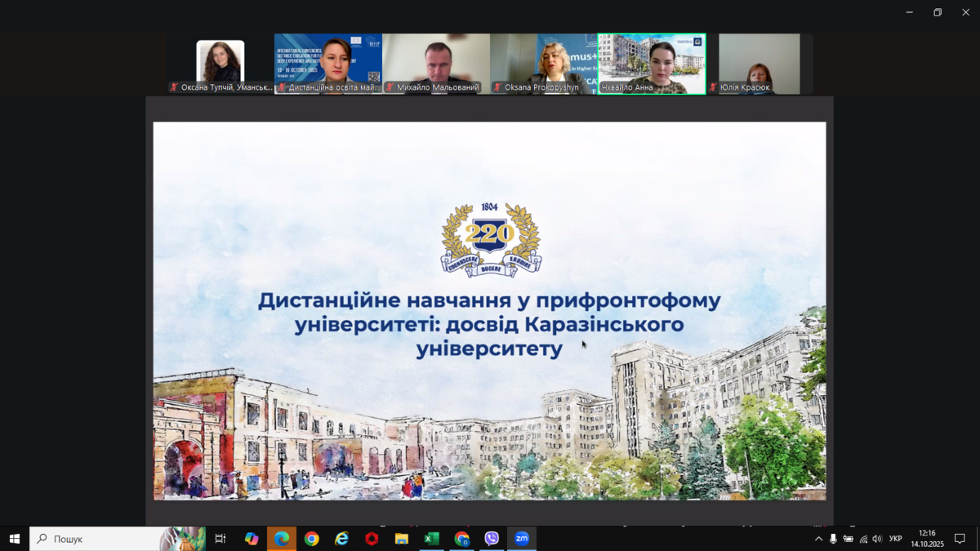Click the Task View icon
This screenshot has height=551, width=980.
coord(220,539)
